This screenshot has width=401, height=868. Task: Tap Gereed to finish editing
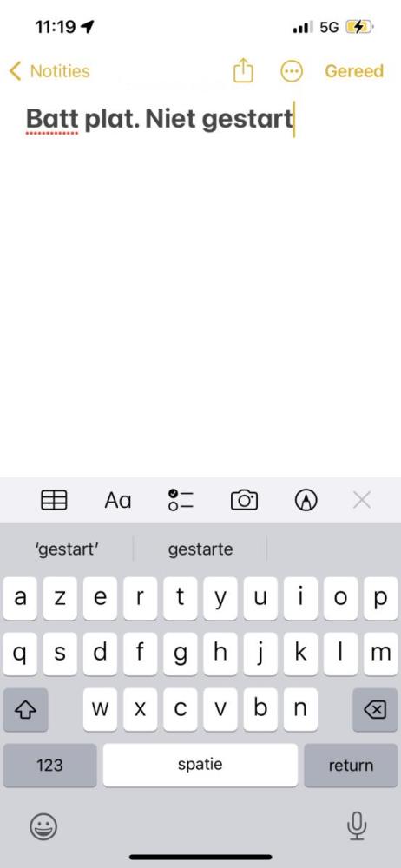354,71
